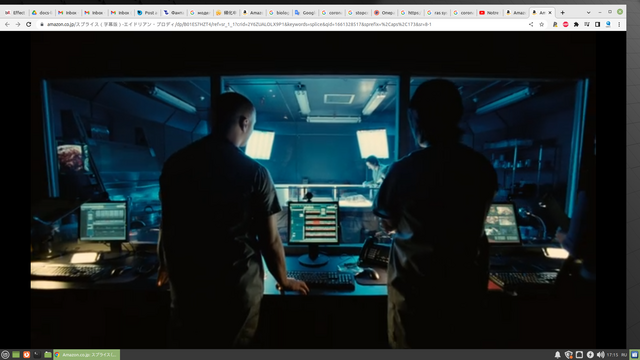640x360 pixels.
Task: Switch to the second Inbox Gmail tab
Action: click(x=94, y=13)
